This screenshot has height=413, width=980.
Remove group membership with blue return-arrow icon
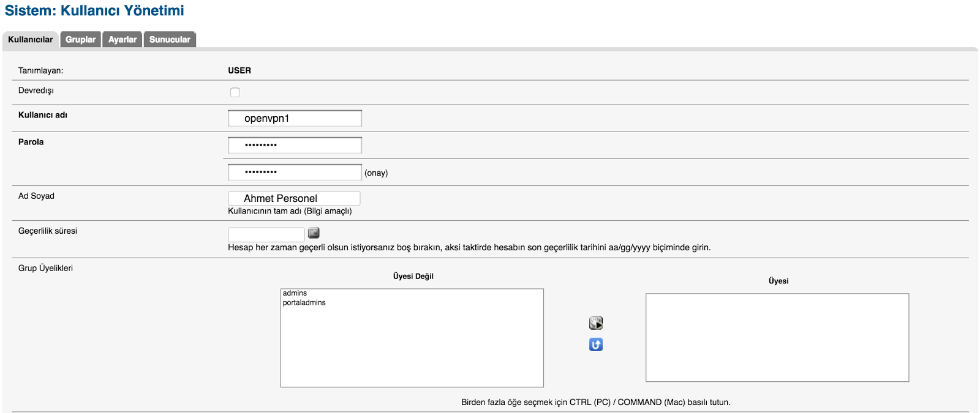coord(596,344)
